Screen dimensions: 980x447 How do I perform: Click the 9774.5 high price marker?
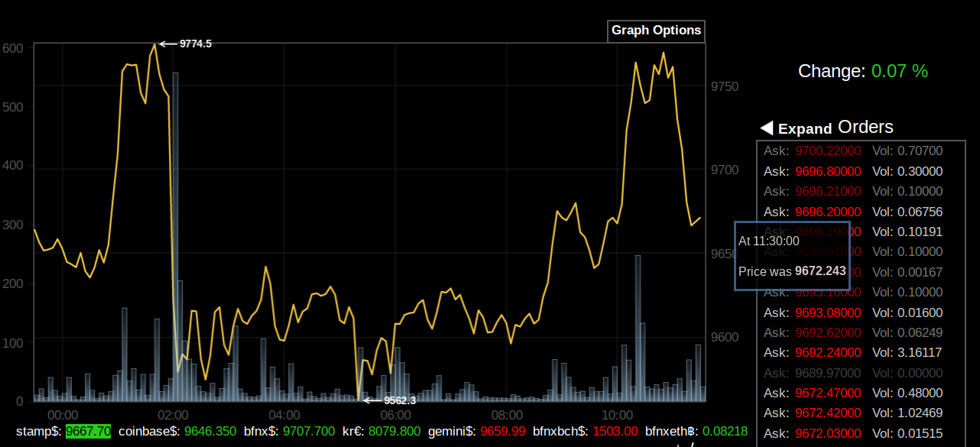pos(195,44)
